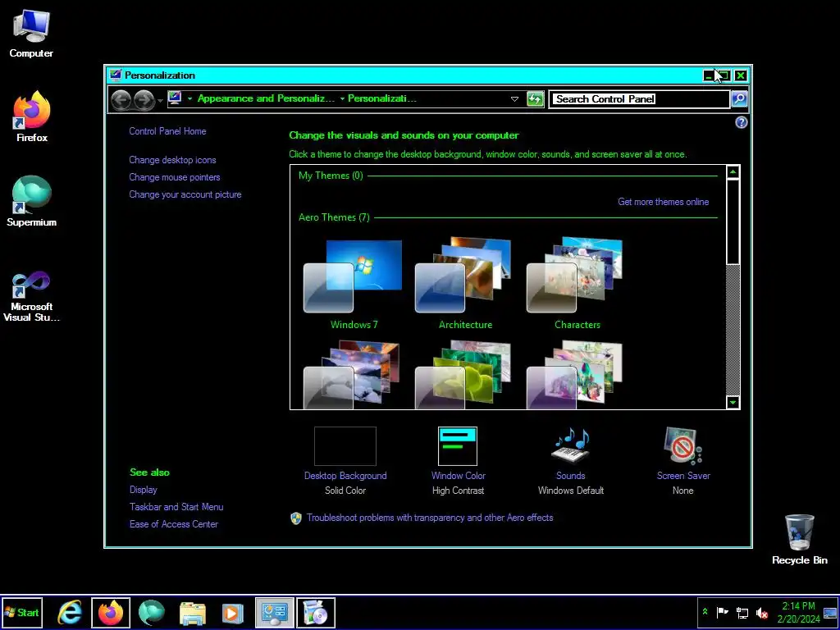Open Taskbar and Start Menu link

176,507
